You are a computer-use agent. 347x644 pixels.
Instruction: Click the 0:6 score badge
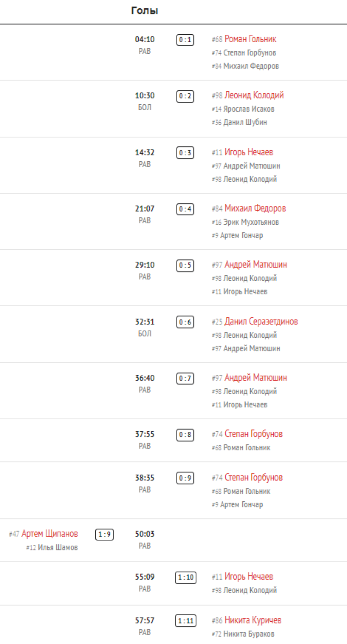[x=185, y=322]
